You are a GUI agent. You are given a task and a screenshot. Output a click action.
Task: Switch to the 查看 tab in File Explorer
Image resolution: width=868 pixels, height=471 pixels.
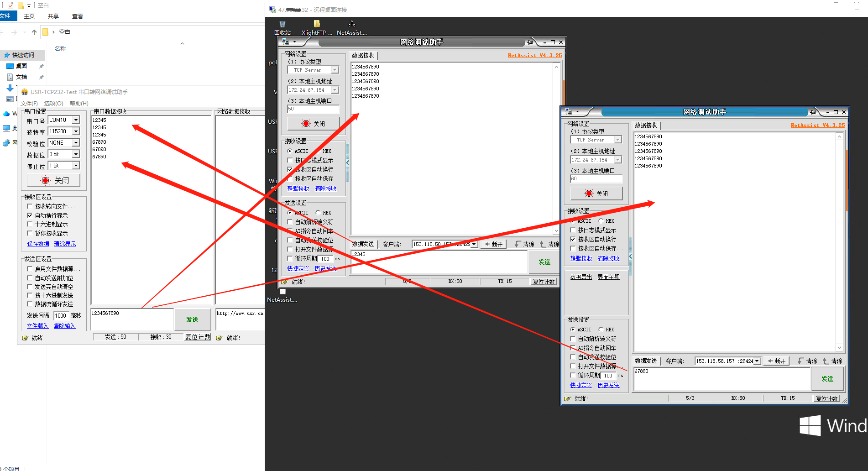click(78, 16)
